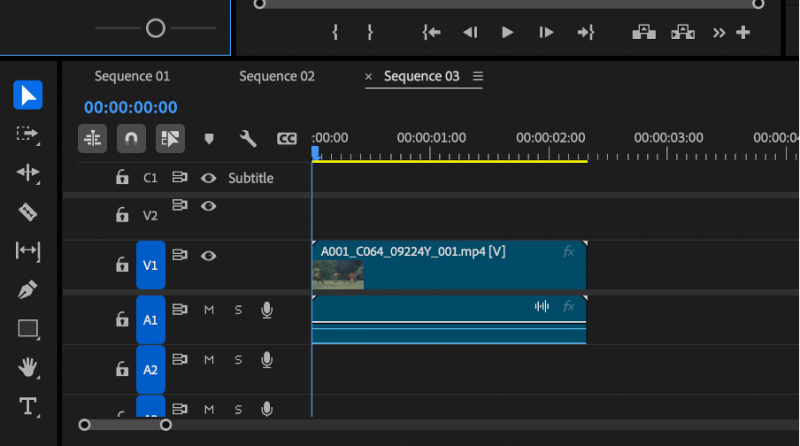Click Mark In bracket button
The image size is (800, 446).
335,33
